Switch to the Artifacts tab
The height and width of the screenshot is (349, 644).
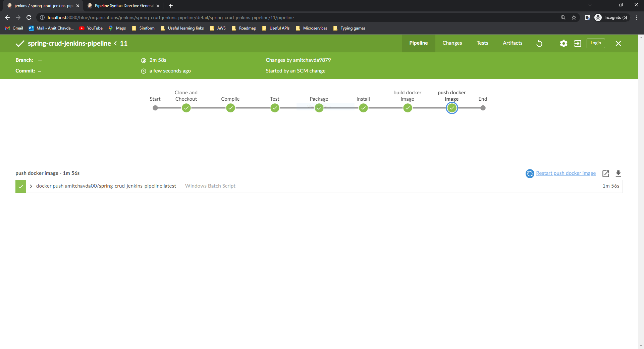[512, 43]
